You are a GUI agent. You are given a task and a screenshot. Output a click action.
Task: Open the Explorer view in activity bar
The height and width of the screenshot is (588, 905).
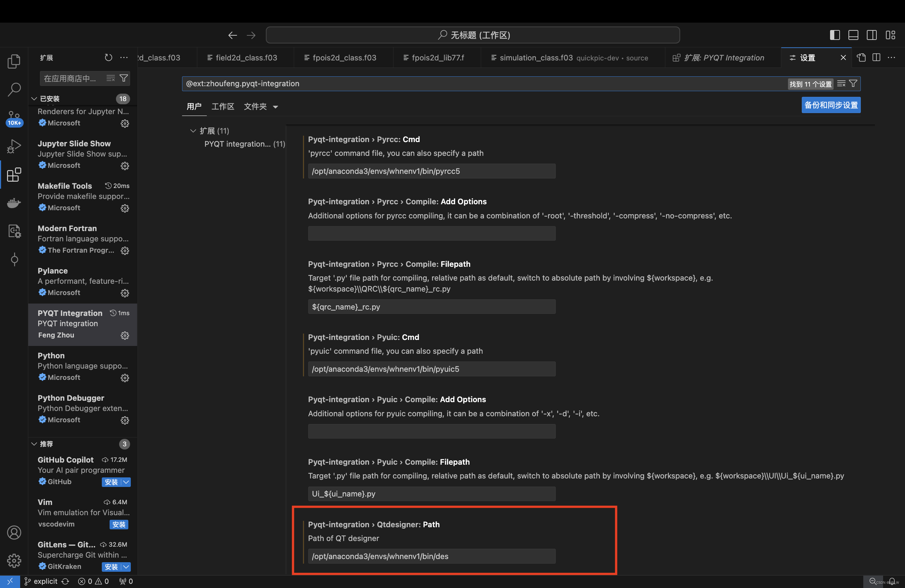(14, 61)
